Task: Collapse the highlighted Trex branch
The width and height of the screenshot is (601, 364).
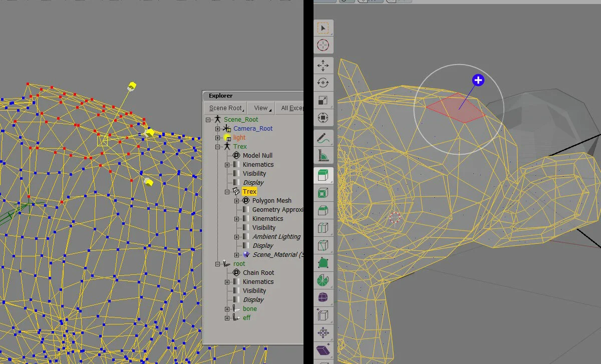Action: click(x=227, y=191)
